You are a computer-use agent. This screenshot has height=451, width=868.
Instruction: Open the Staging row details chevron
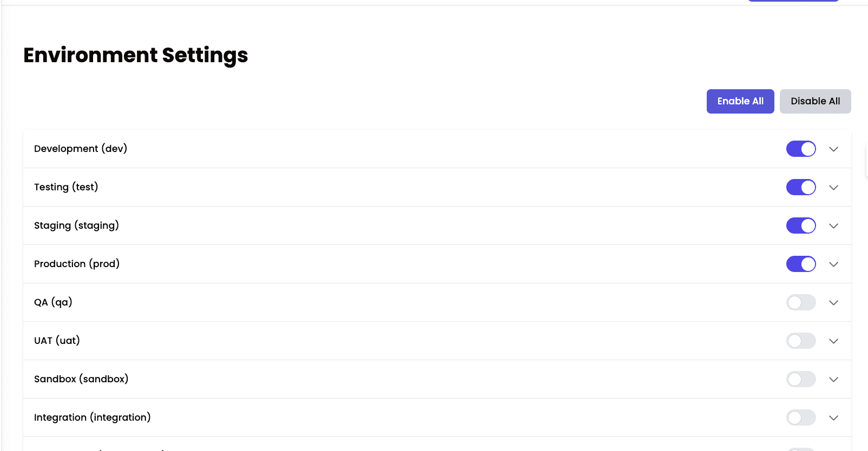click(x=833, y=226)
